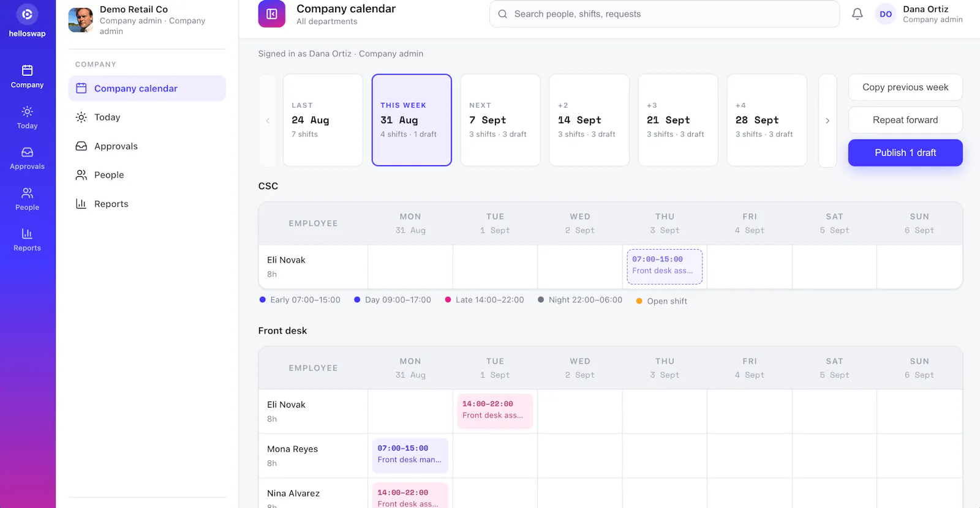
Task: Click the Day 09:00–17:00 legend item
Action: (x=393, y=300)
